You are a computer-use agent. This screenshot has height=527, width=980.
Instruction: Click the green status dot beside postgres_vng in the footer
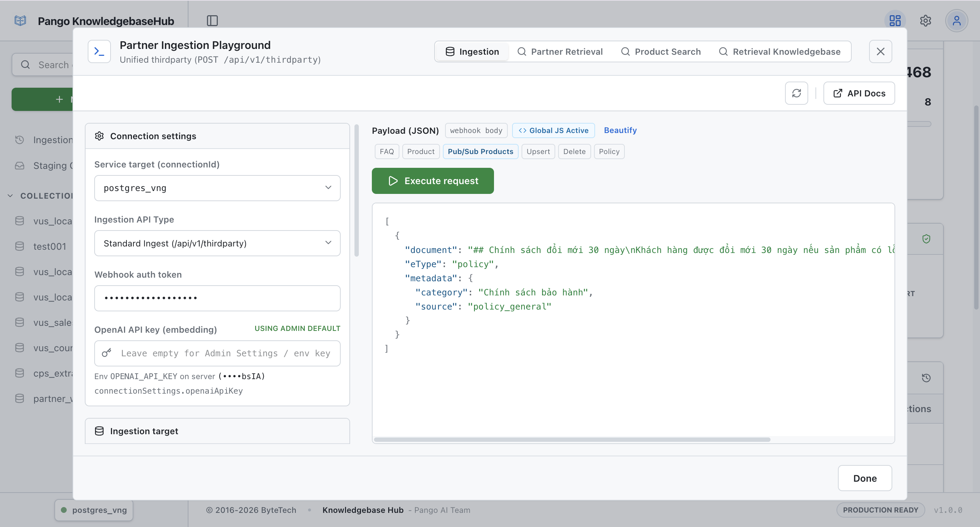64,510
